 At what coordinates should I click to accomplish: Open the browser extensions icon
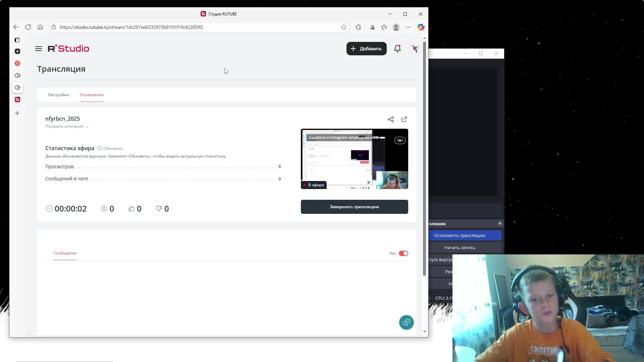click(x=358, y=27)
